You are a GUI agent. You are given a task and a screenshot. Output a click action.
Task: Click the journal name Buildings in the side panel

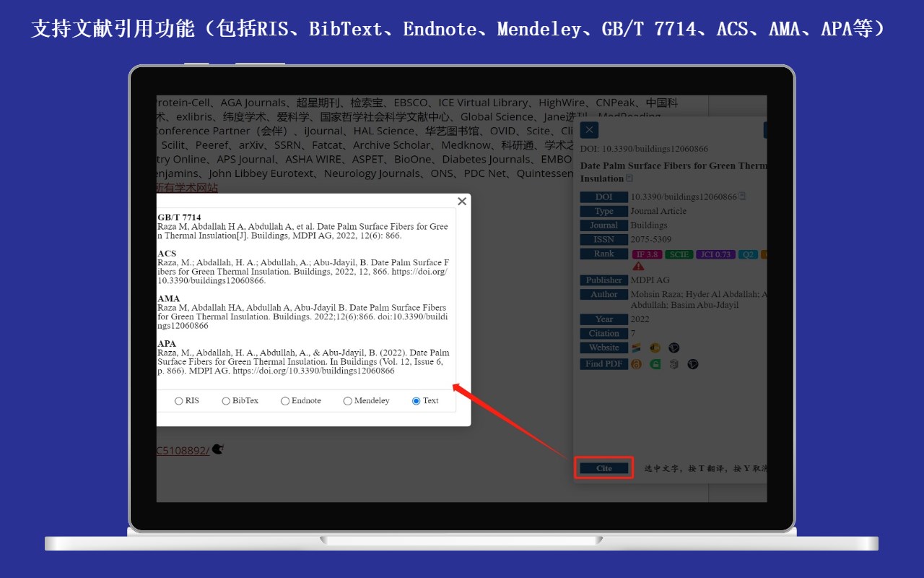(649, 225)
